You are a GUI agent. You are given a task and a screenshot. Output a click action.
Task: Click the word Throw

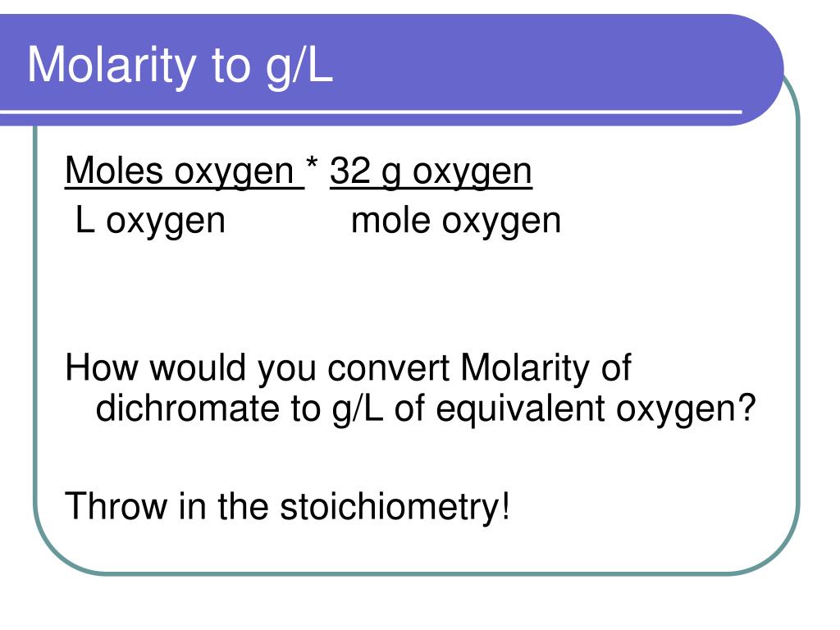pos(116,506)
